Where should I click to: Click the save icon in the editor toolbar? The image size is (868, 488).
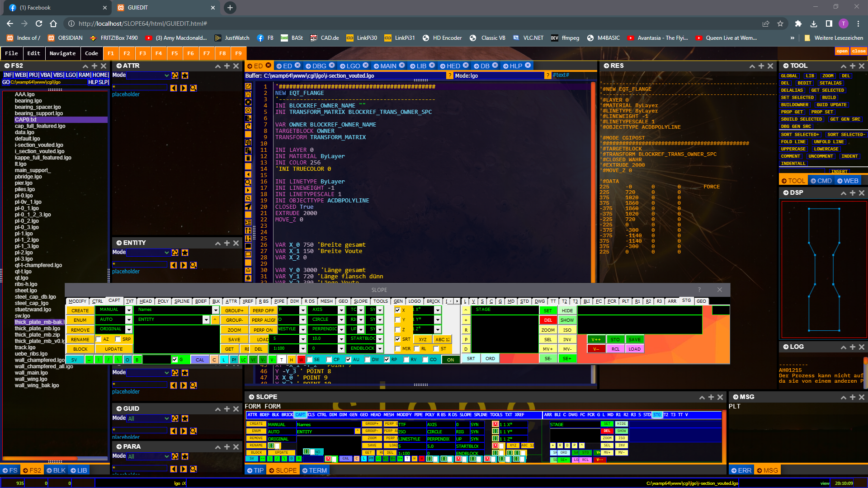click(x=248, y=94)
